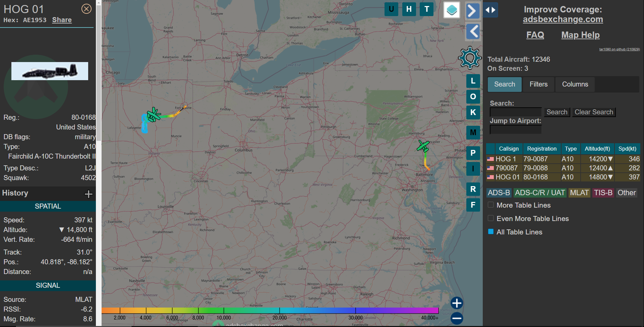This screenshot has height=327, width=644.
Task: Toggle the H map button
Action: click(409, 9)
